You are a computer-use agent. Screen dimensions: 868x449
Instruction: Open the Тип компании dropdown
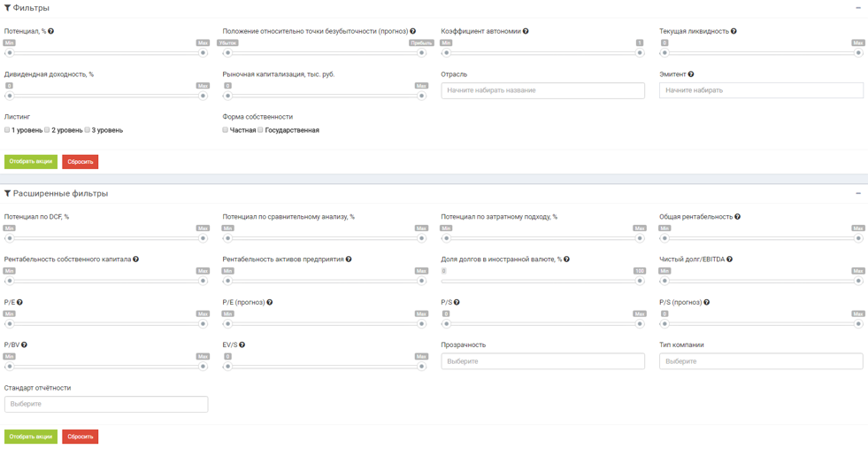coord(761,361)
